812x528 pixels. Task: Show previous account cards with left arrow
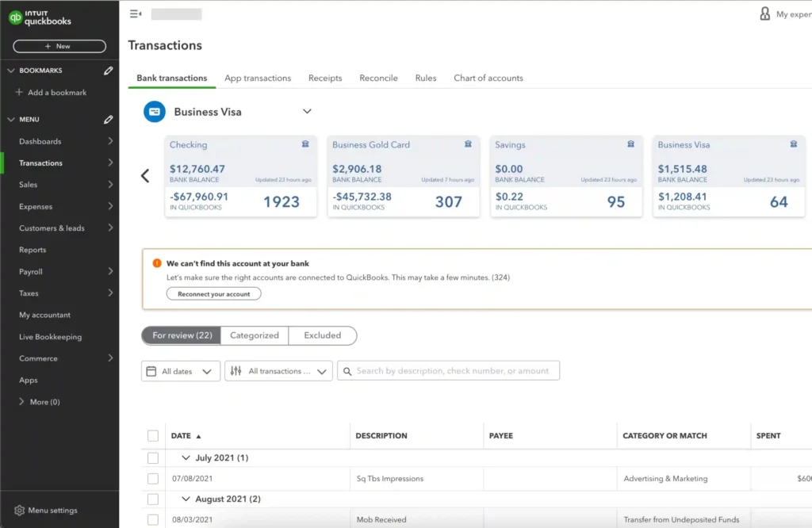tap(145, 176)
